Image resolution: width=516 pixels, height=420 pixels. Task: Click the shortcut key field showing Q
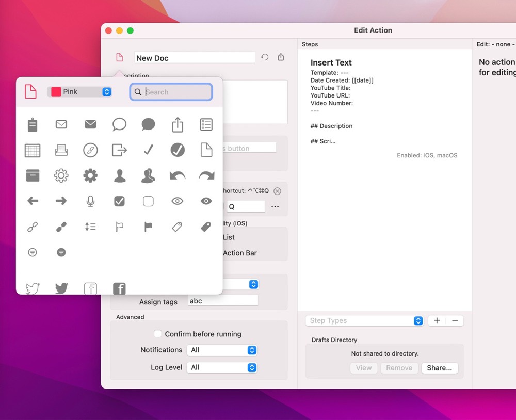[246, 207]
